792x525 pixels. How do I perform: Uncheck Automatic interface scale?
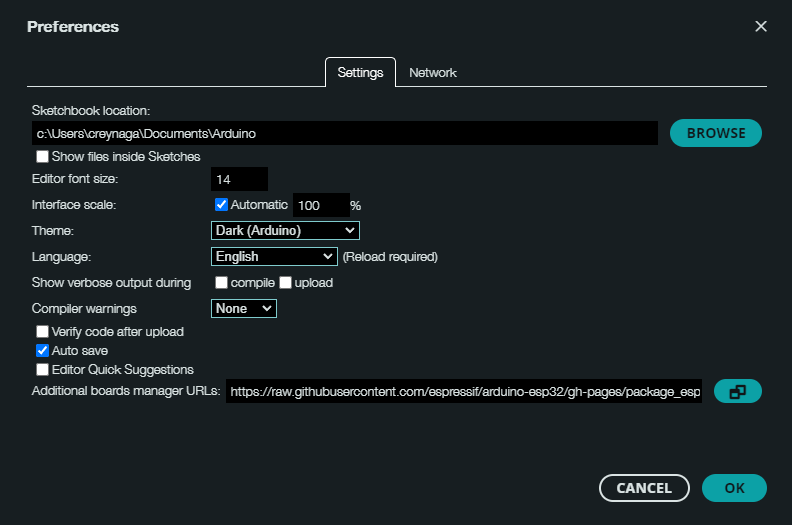click(x=221, y=205)
